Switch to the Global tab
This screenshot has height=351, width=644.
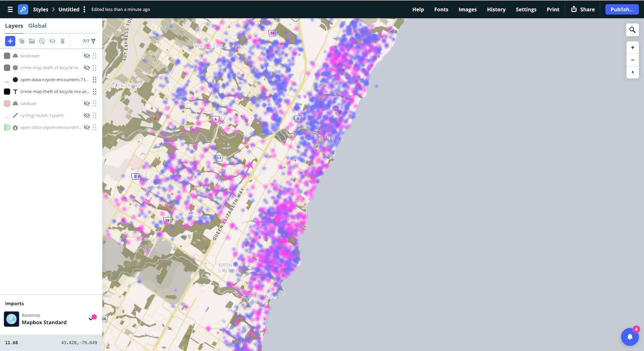(x=37, y=26)
